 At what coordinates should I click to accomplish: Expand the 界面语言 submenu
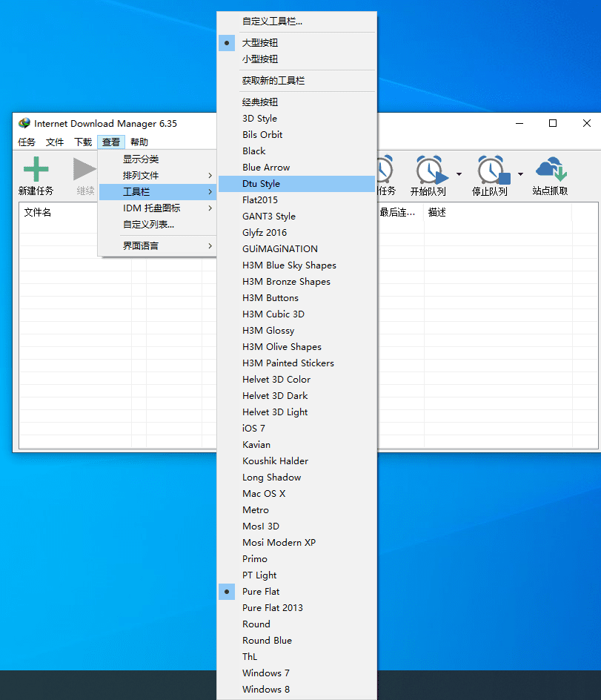[x=158, y=246]
